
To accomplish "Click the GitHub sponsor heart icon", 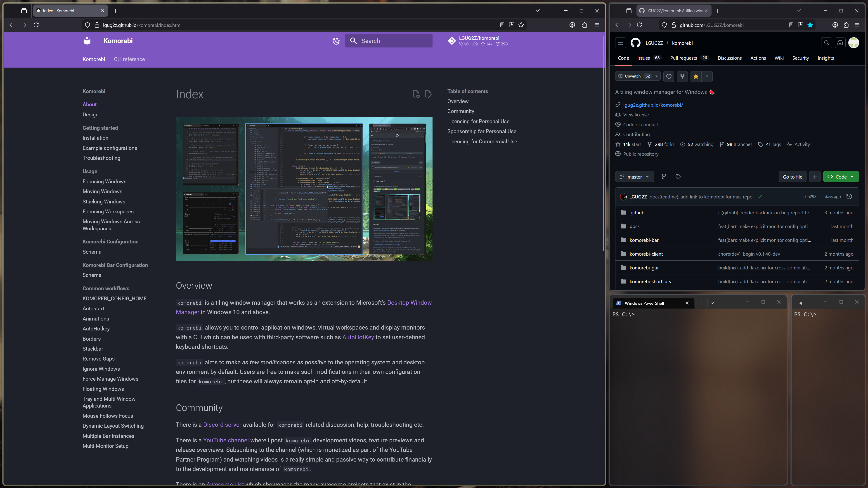I will click(x=669, y=76).
